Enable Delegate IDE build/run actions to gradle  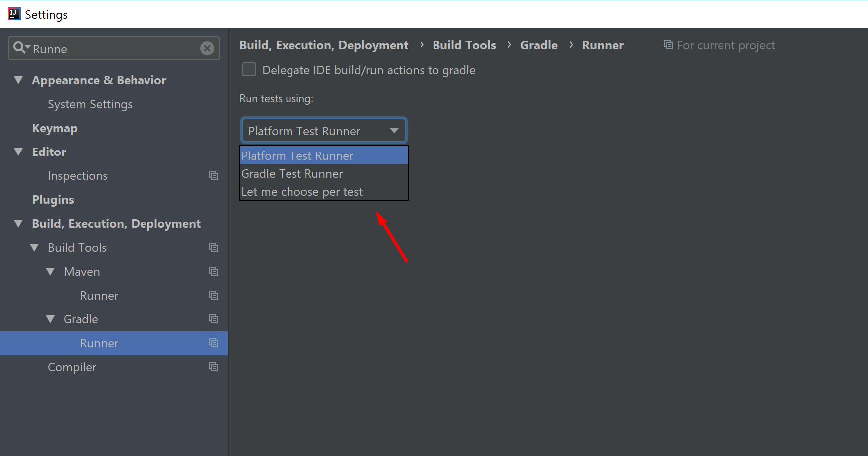tap(249, 69)
